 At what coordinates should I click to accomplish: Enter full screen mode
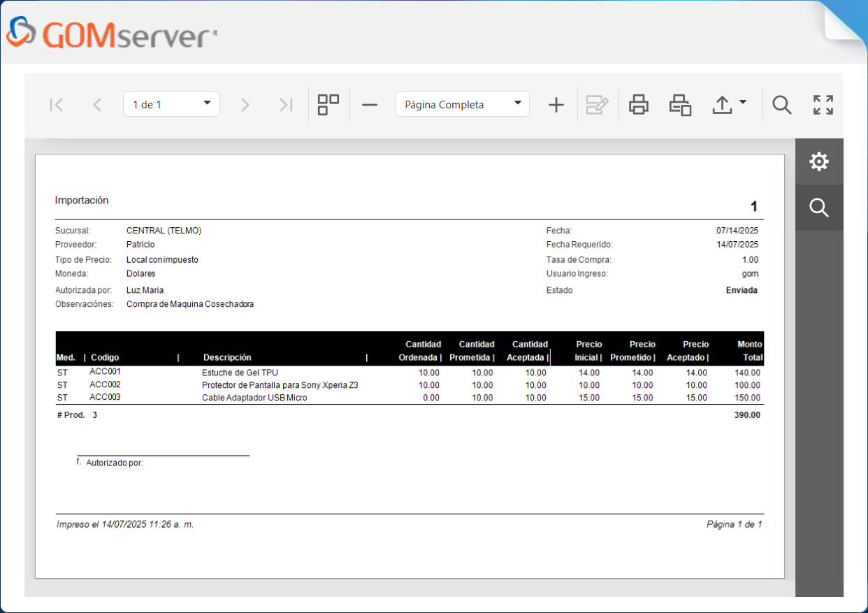point(823,105)
